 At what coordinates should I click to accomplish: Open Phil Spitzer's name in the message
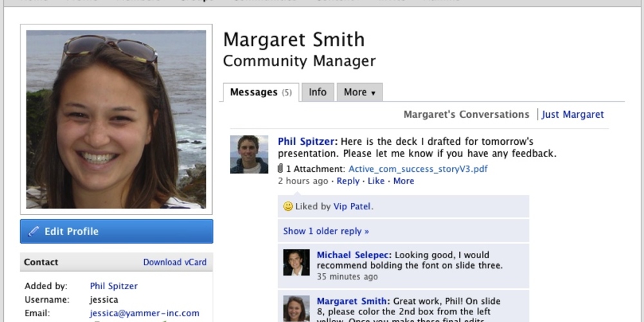(307, 142)
